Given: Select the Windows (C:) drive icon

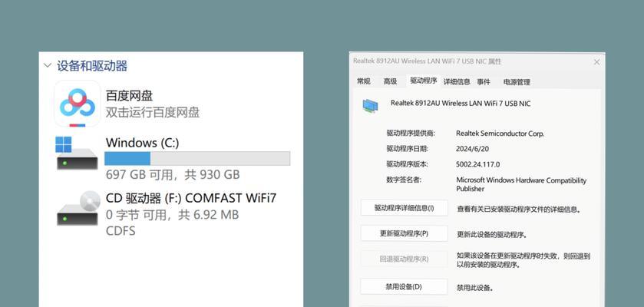Looking at the screenshot, I should (x=77, y=153).
